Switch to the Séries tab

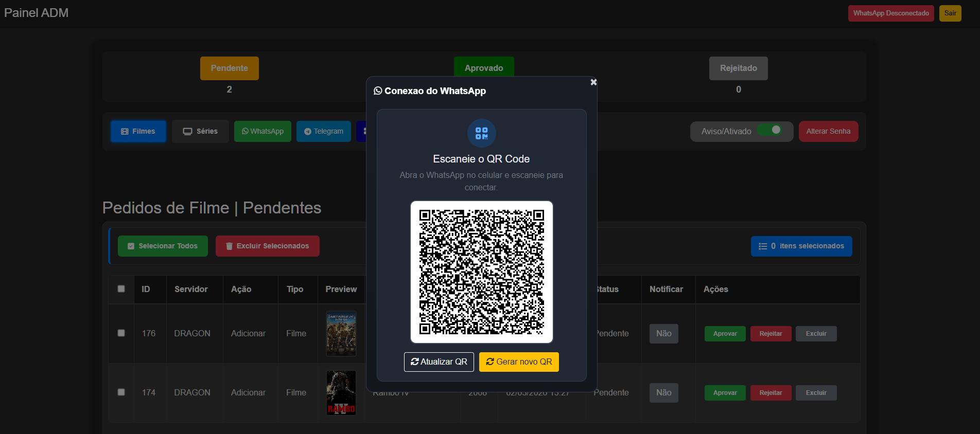click(200, 132)
